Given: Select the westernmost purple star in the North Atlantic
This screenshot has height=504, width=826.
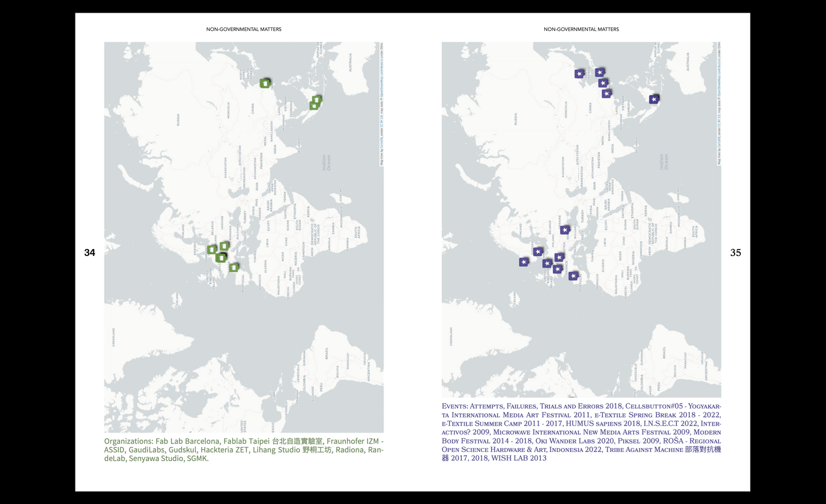Looking at the screenshot, I should [x=524, y=262].
